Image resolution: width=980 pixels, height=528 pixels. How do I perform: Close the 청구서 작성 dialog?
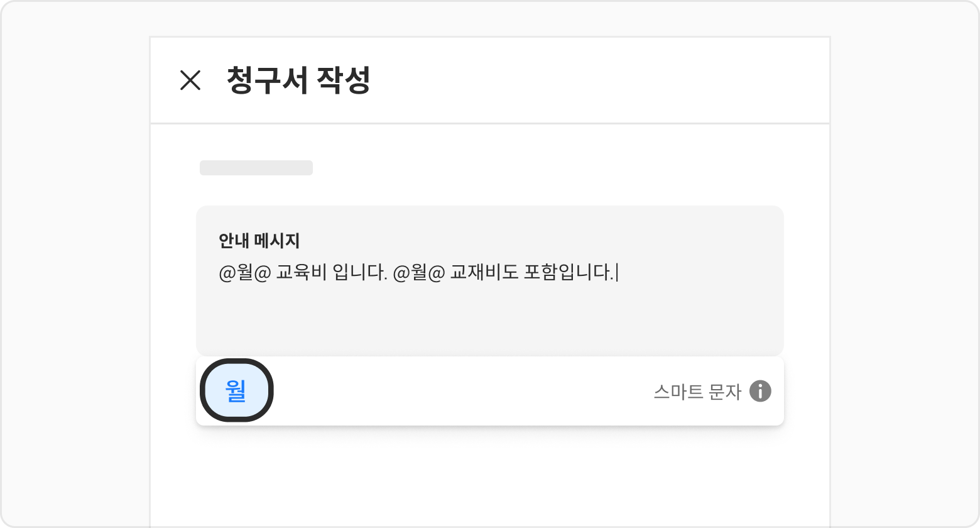[190, 80]
